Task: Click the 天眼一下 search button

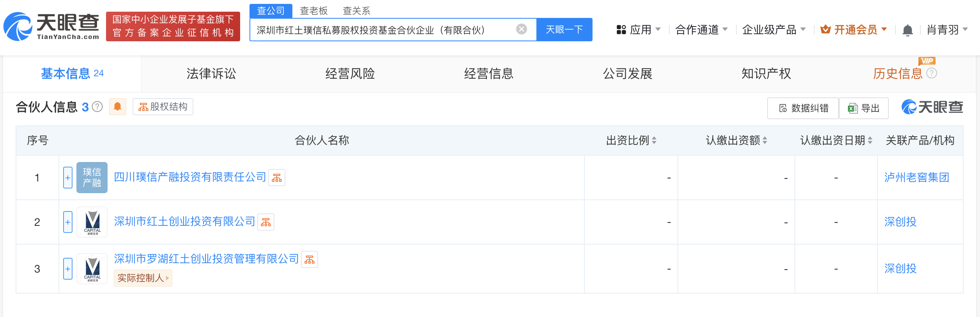Action: click(x=564, y=30)
